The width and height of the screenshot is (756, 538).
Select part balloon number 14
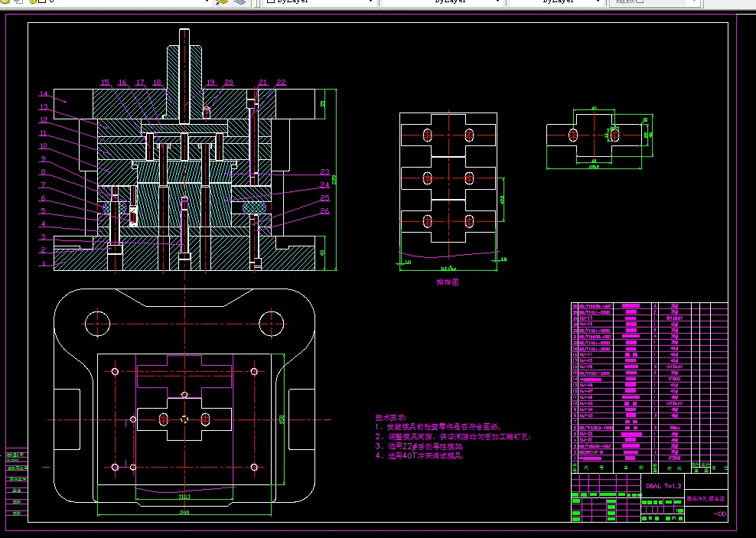point(44,94)
